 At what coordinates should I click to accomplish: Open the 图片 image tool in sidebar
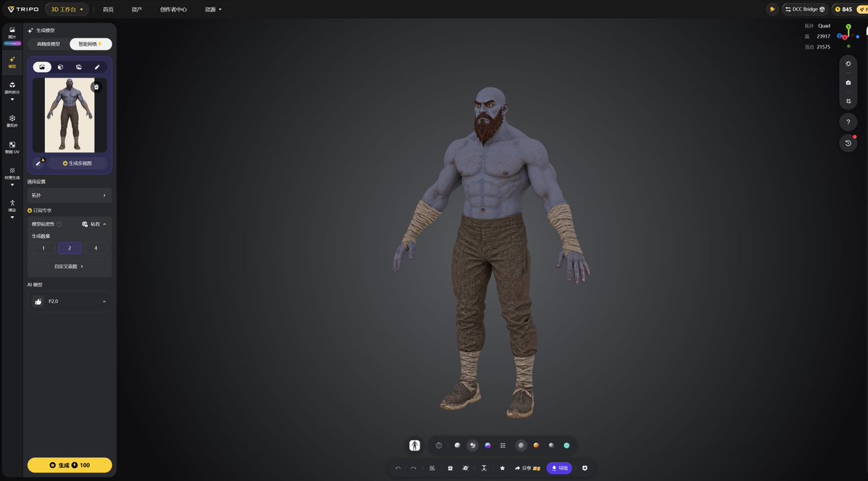pyautogui.click(x=12, y=33)
